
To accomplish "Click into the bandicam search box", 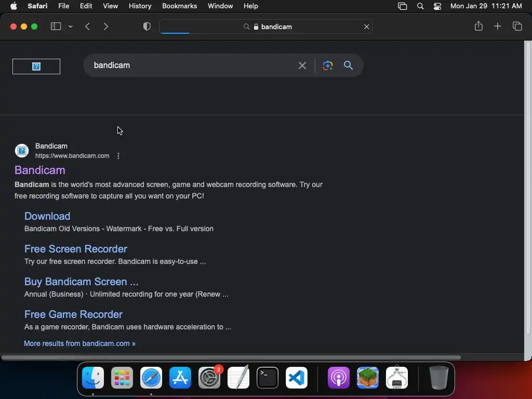I will (x=193, y=65).
